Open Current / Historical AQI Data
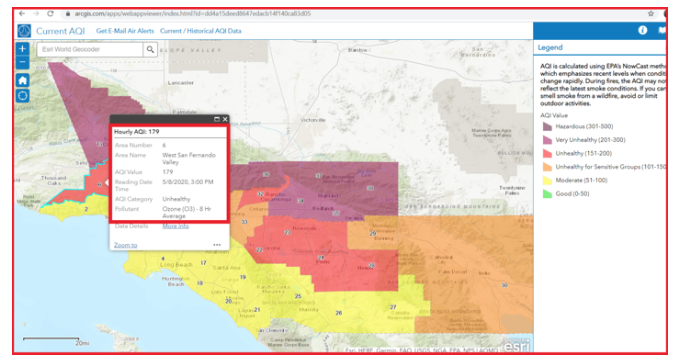The width and height of the screenshot is (679, 364). click(x=200, y=31)
